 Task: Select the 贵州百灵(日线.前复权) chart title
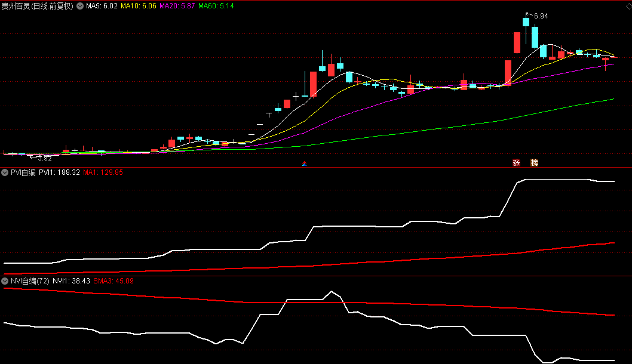[x=38, y=6]
